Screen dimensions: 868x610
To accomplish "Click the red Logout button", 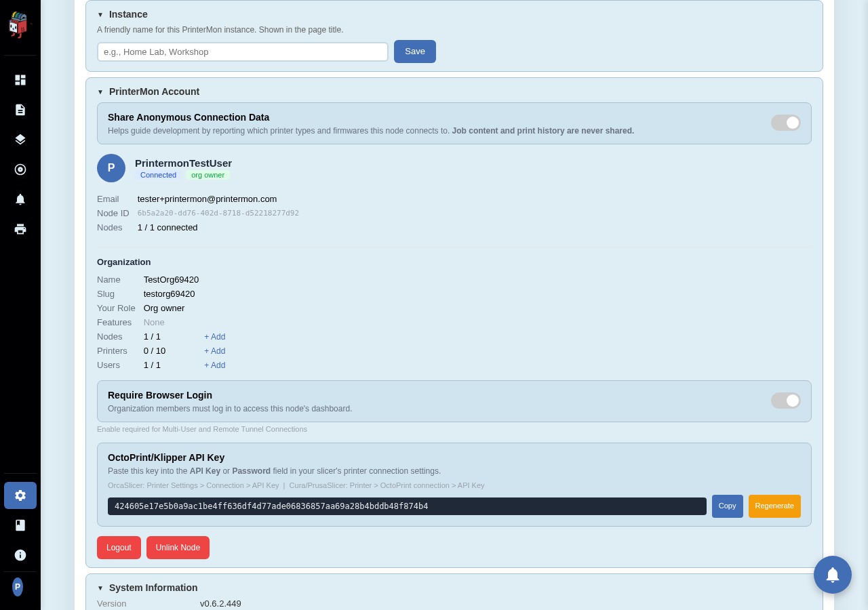I will [x=119, y=548].
